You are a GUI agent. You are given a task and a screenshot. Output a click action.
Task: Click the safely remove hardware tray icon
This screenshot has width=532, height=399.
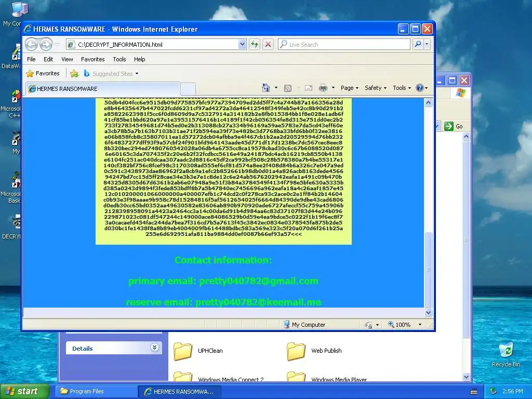point(494,391)
